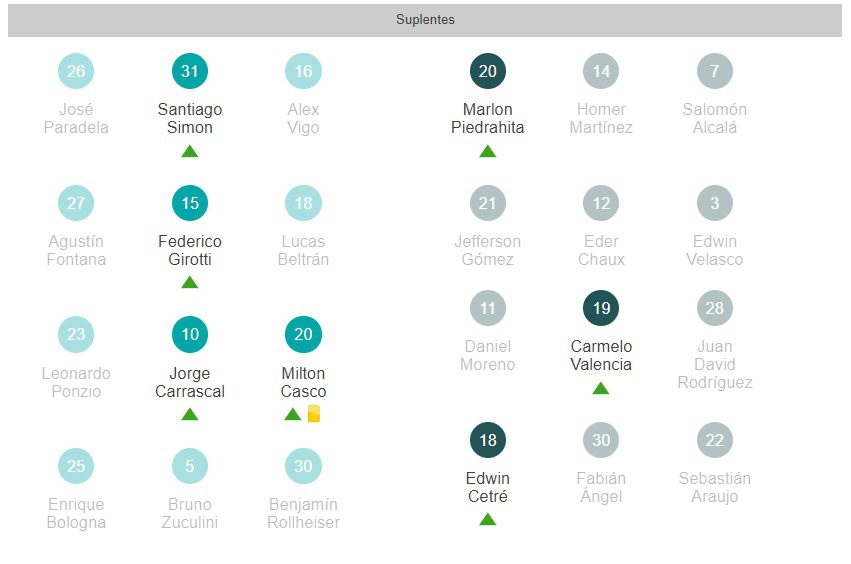
Task: Click Edwin Cetré's number 18 badge
Action: point(487,440)
